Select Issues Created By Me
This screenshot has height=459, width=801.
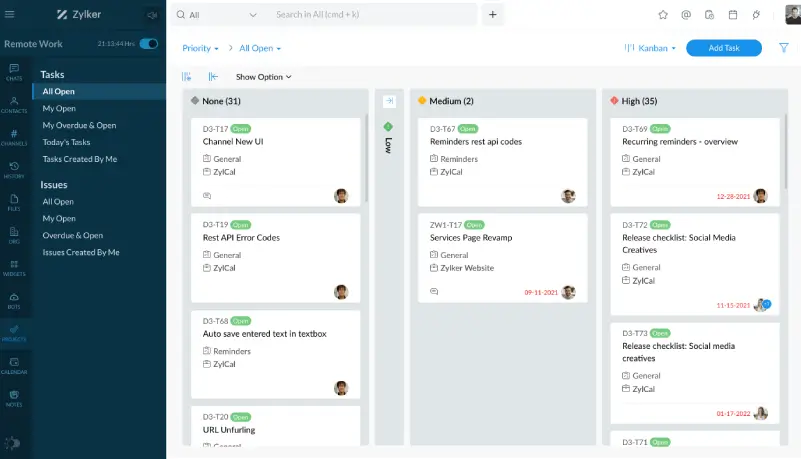(80, 252)
